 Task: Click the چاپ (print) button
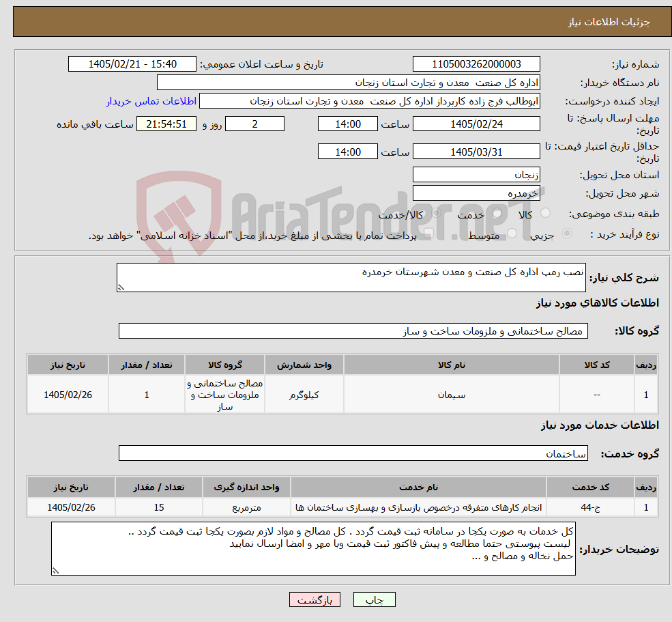tap(374, 599)
